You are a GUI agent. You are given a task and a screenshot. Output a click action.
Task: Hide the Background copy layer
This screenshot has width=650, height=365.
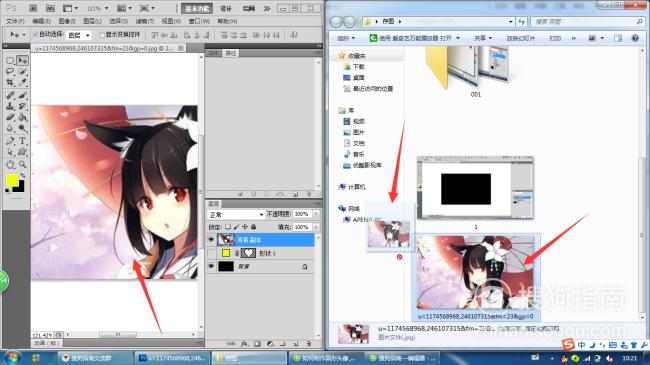(x=211, y=240)
